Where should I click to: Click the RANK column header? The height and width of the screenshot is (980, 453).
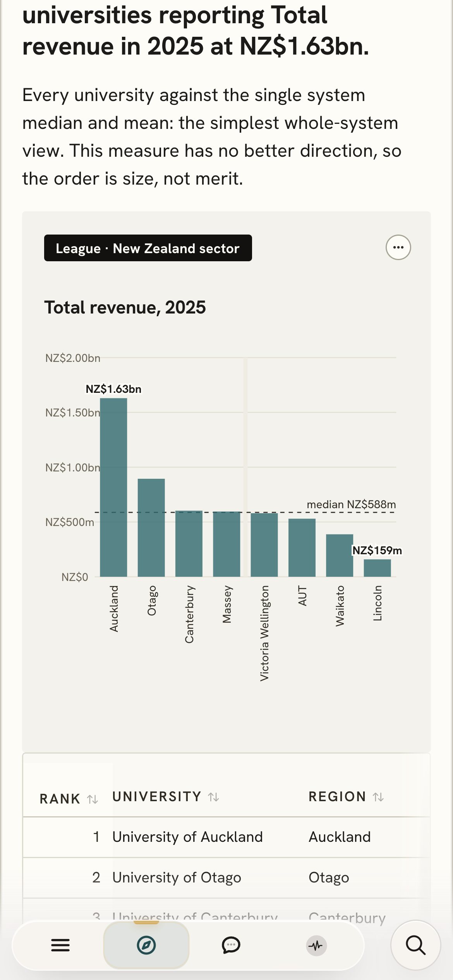click(60, 799)
